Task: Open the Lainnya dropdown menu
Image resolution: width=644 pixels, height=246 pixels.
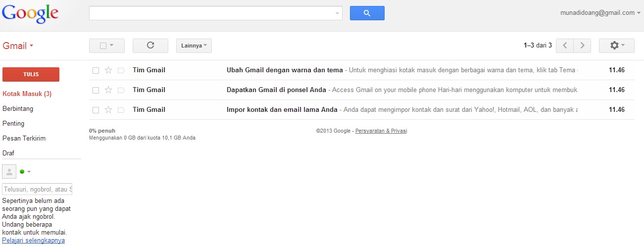Action: tap(194, 46)
